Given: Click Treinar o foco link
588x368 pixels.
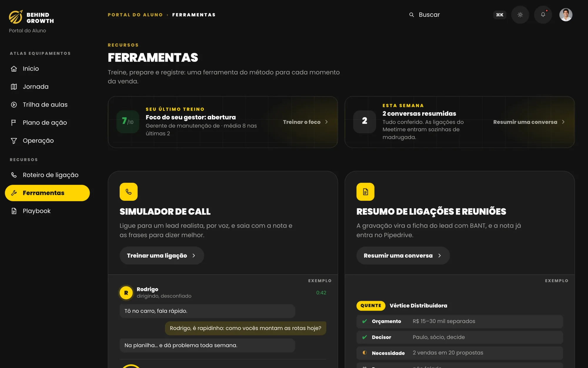Looking at the screenshot, I should tap(305, 122).
